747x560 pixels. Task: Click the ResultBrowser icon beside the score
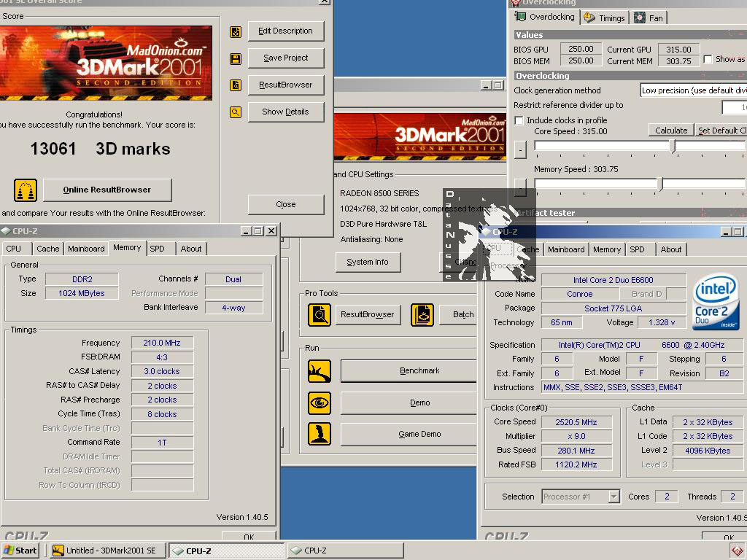236,85
